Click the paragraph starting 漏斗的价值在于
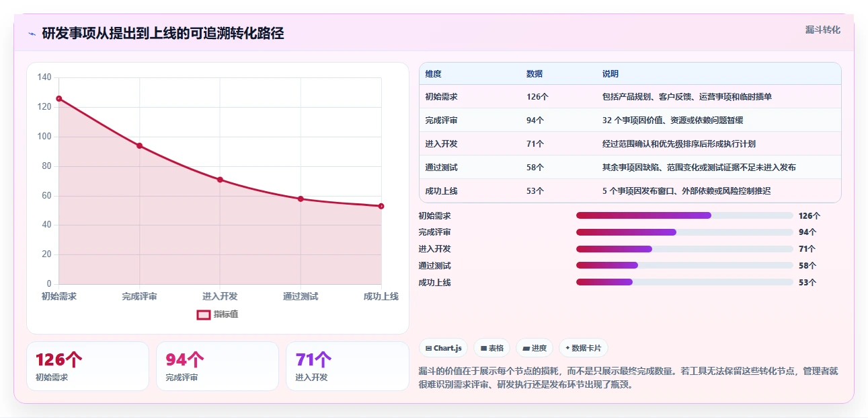Viewport: 868px width, 418px height. coord(629,378)
